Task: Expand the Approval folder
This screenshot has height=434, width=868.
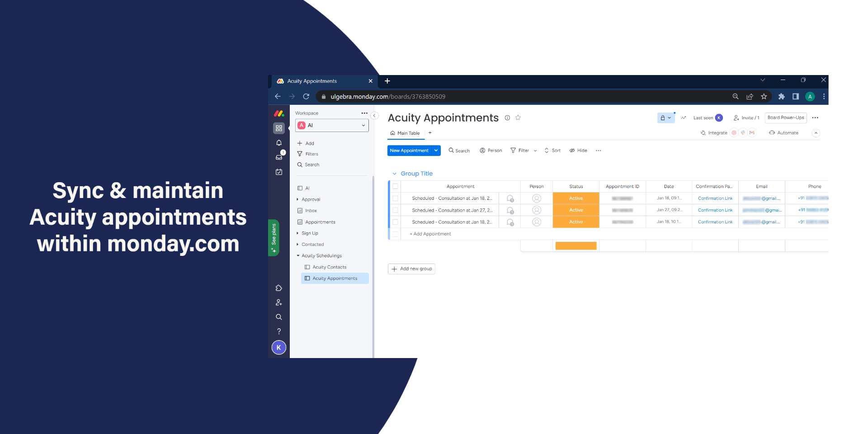Action: [x=297, y=199]
